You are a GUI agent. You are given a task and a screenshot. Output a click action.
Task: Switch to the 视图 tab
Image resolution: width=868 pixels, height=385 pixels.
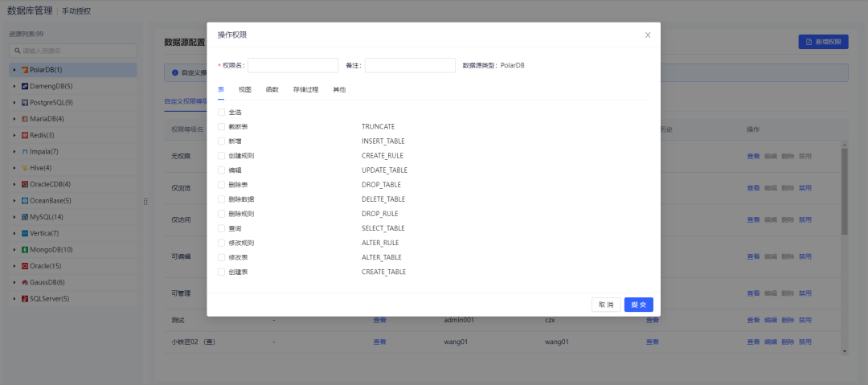[245, 90]
